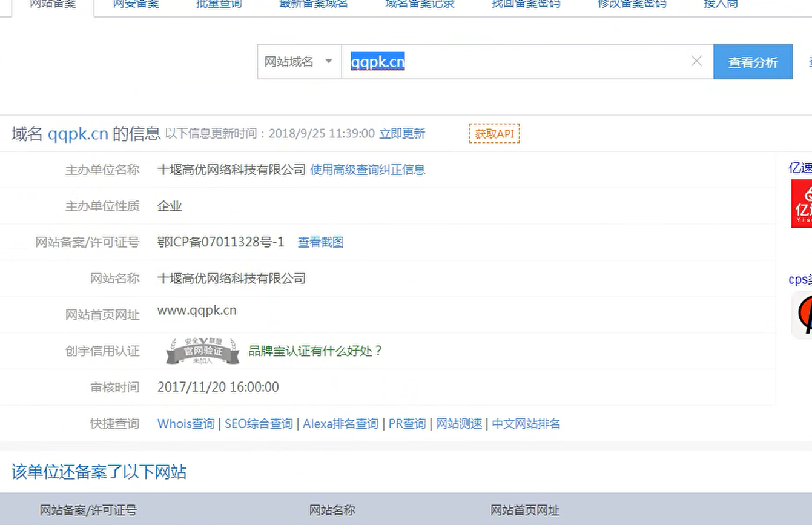The height and width of the screenshot is (525, 812).
Task: Switch to the 接入商 tab
Action: click(721, 4)
